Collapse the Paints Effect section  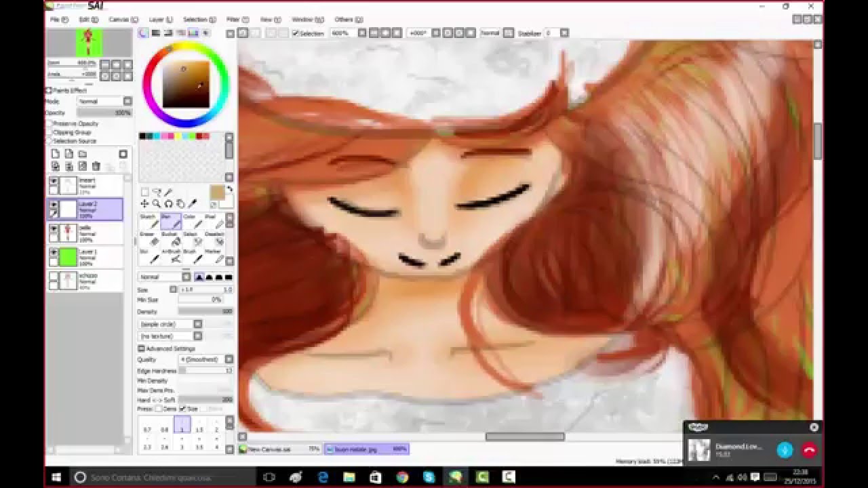point(49,90)
